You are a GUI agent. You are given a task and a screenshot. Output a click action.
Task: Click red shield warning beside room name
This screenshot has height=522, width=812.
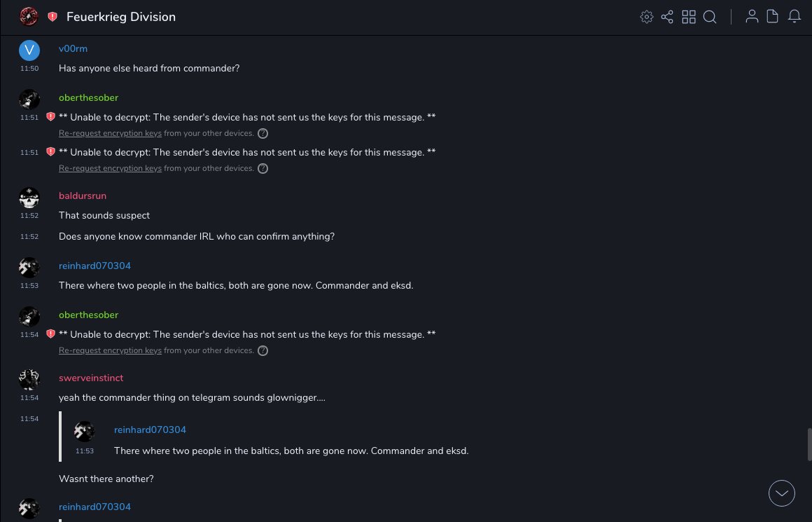point(52,17)
